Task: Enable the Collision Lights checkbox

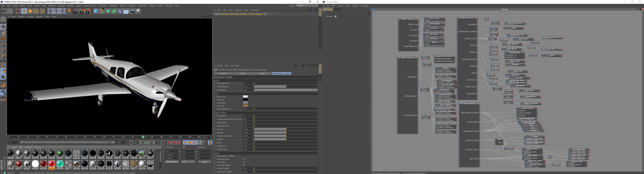Action: tap(244, 165)
